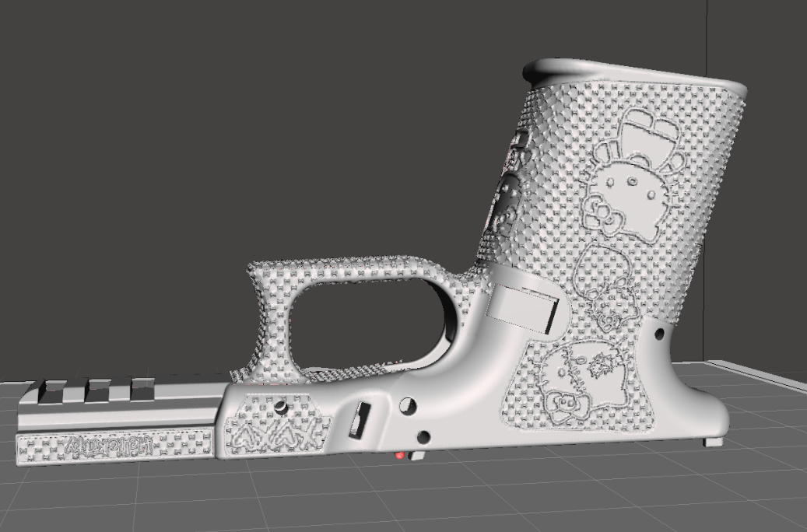This screenshot has width=807, height=532.
Task: Click the middle slot notch on the rail
Action: (x=97, y=389)
